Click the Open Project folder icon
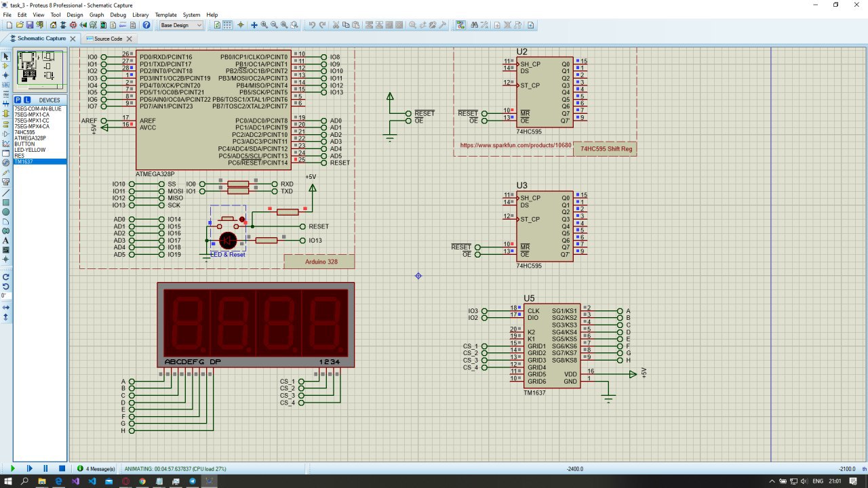Image resolution: width=868 pixels, height=488 pixels. [20, 25]
